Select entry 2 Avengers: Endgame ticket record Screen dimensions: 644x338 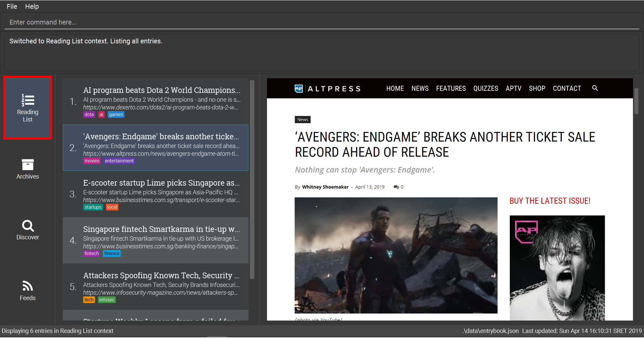point(156,148)
